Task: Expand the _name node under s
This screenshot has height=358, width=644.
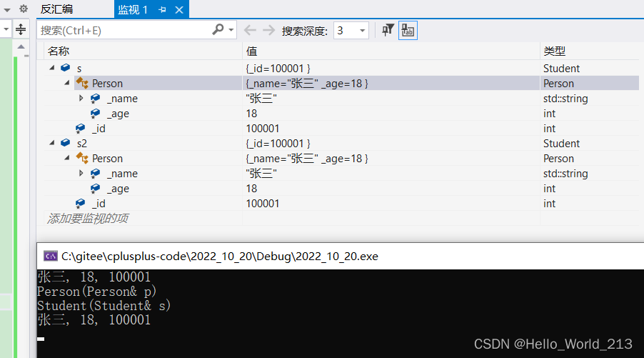Action: 81,98
